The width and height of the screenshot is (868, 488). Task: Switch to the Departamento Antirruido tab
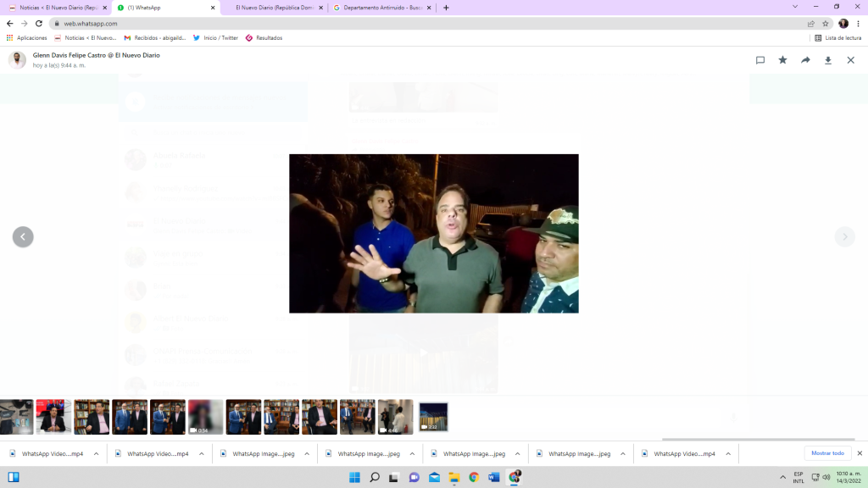378,8
